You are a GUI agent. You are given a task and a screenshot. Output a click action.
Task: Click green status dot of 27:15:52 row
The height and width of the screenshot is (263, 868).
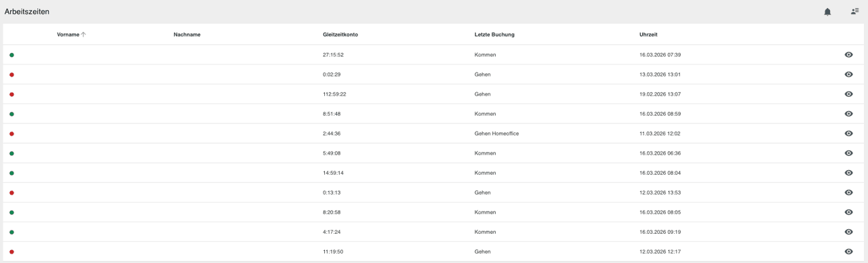tap(12, 55)
